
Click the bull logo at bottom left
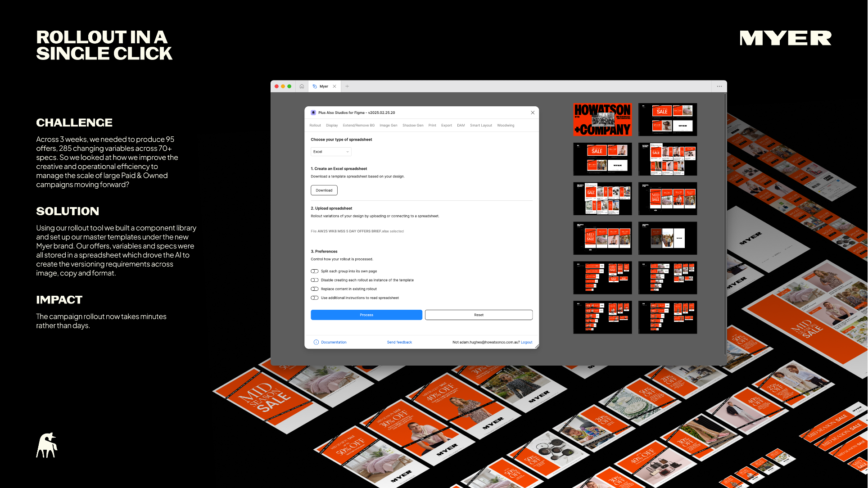(47, 445)
